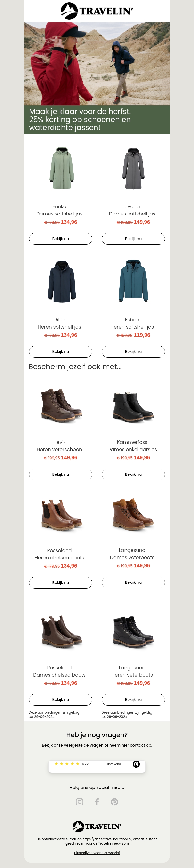Screen dimensions: 194x868
Task: Click the Travelin' logo in footer
Action: point(97,826)
